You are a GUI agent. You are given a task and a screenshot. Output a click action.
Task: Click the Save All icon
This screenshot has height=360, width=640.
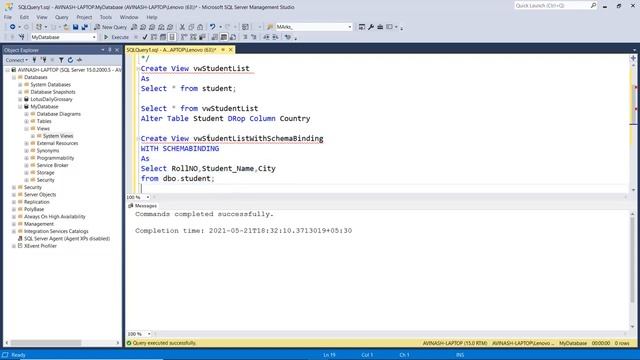coord(84,27)
